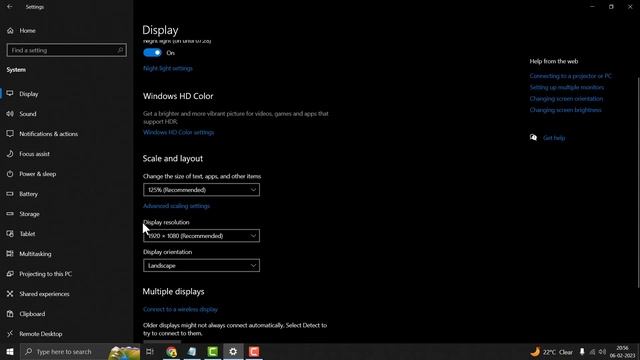640x360 pixels.
Task: Open Changing screen orientation help link
Action: [x=566, y=99]
